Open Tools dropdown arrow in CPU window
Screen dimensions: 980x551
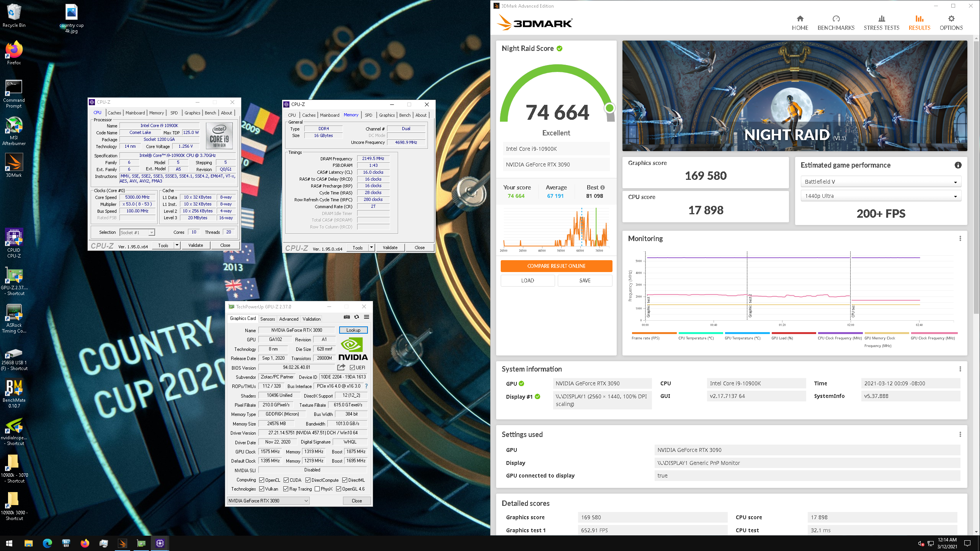(x=177, y=245)
